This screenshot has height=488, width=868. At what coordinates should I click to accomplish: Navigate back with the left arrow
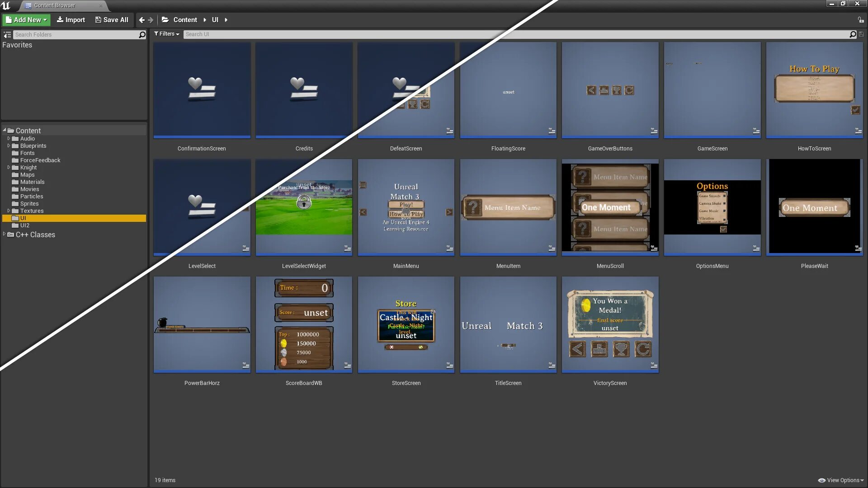click(142, 20)
